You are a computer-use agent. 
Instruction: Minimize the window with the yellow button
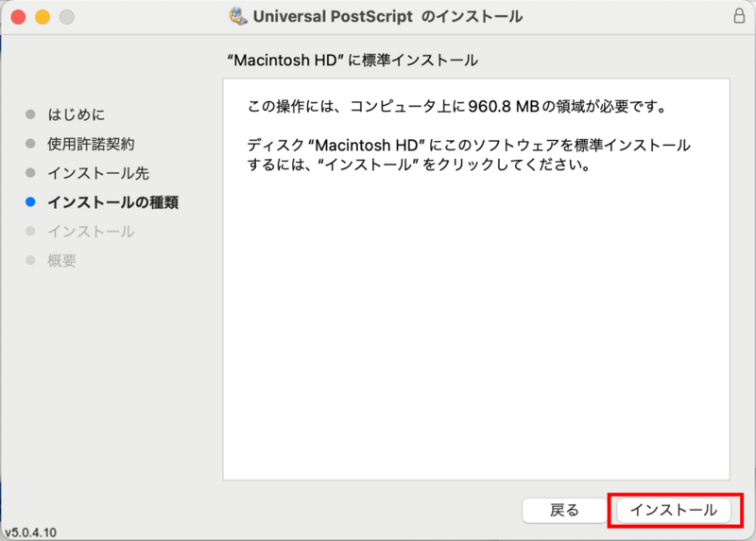tap(43, 17)
